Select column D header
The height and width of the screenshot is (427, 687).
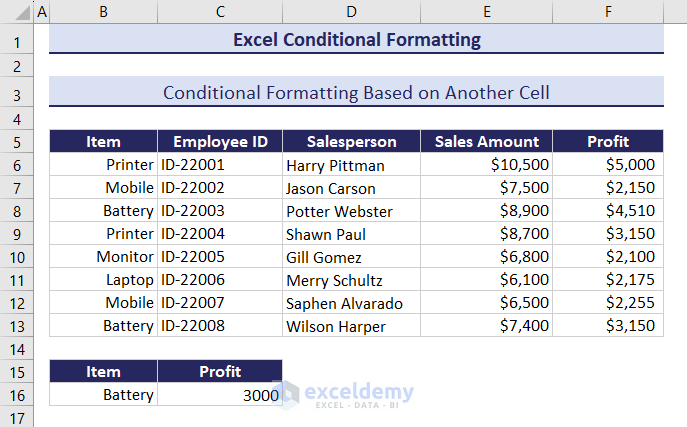(351, 12)
